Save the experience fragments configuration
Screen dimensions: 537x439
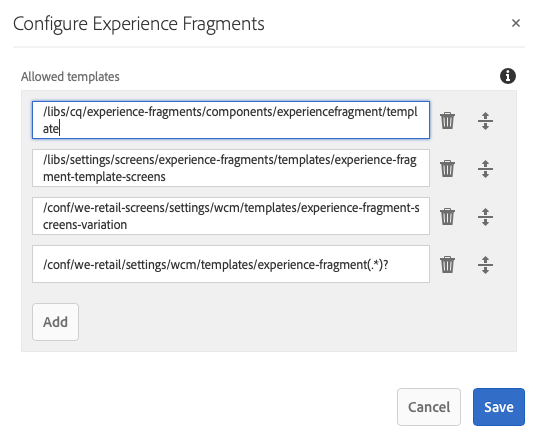coord(499,407)
